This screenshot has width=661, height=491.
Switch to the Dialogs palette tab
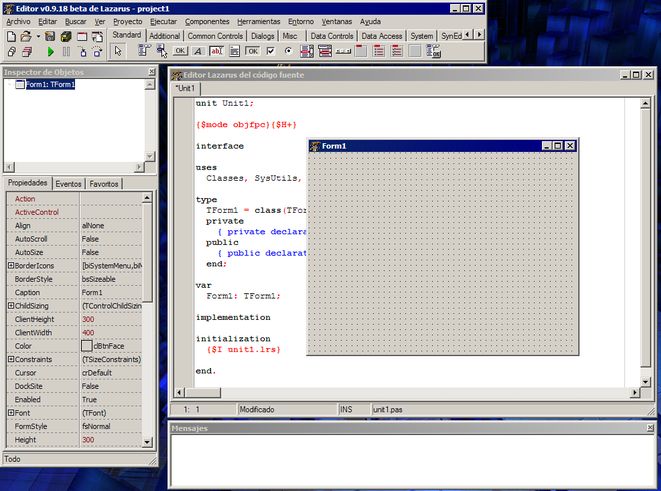pos(262,36)
